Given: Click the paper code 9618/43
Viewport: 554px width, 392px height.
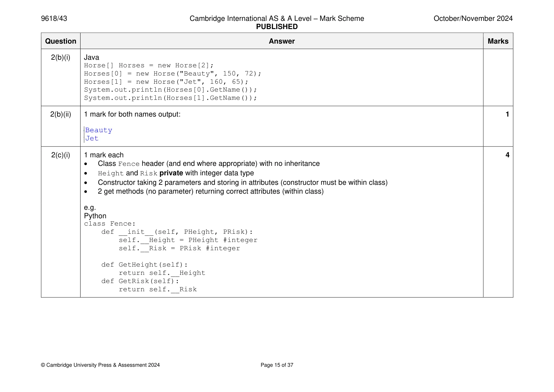Looking at the screenshot, I should point(54,19).
